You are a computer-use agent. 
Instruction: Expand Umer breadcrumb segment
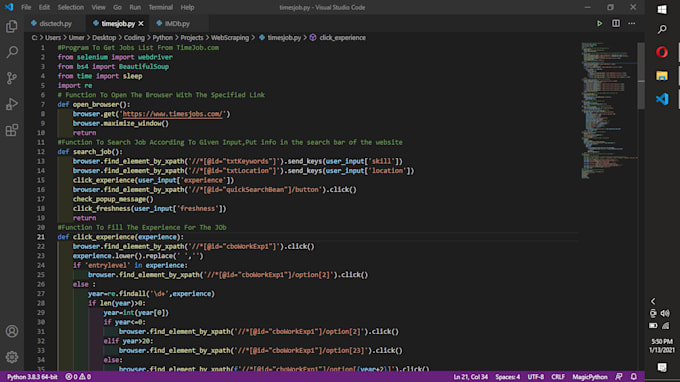76,38
